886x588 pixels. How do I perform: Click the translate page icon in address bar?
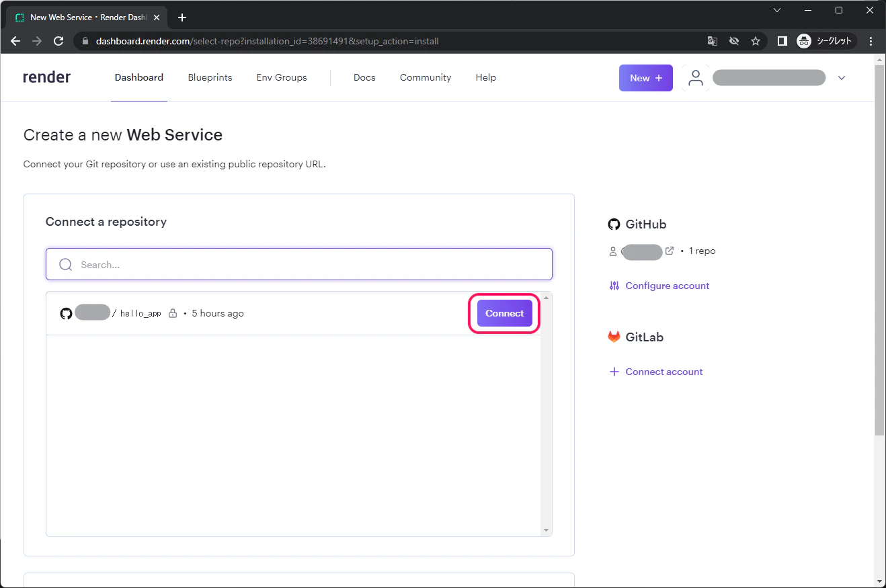[x=713, y=41]
